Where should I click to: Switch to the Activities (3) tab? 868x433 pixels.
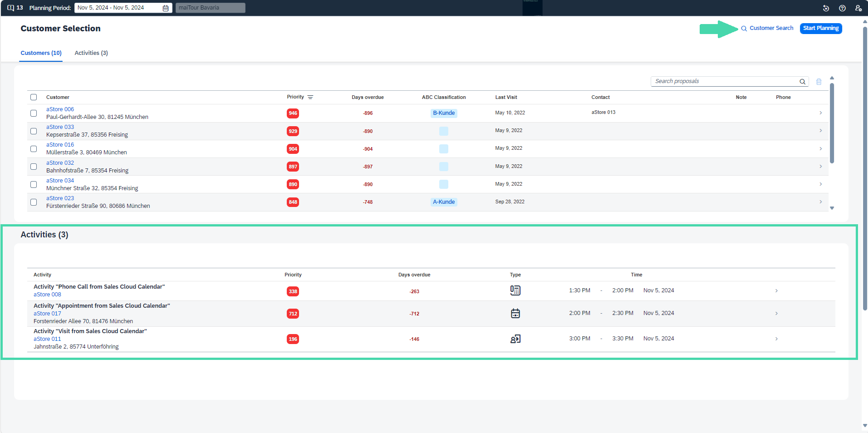click(91, 53)
